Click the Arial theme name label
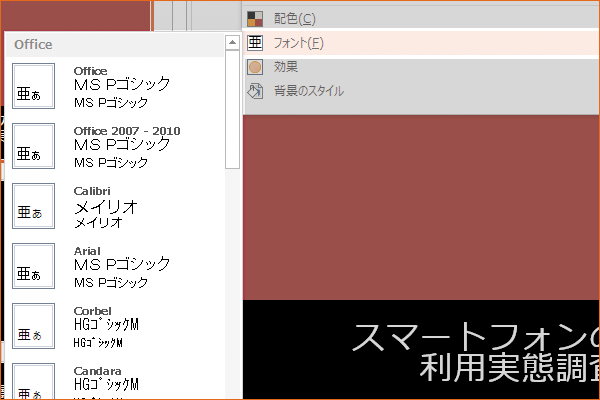 click(x=87, y=251)
